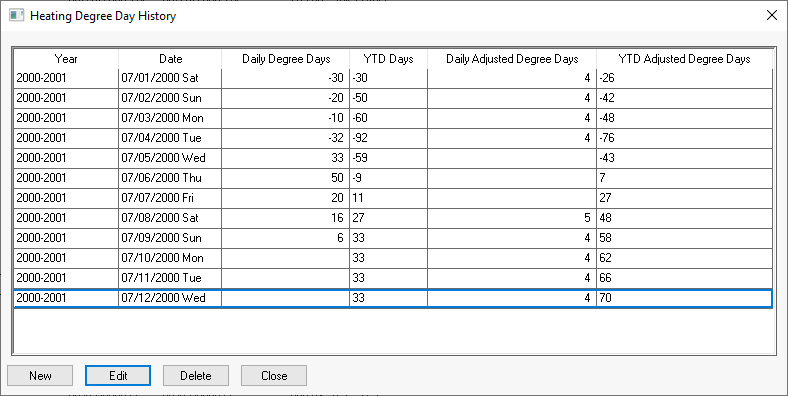788x396 pixels.
Task: Click the YTD Adjusted Degree Days header
Action: coord(684,59)
